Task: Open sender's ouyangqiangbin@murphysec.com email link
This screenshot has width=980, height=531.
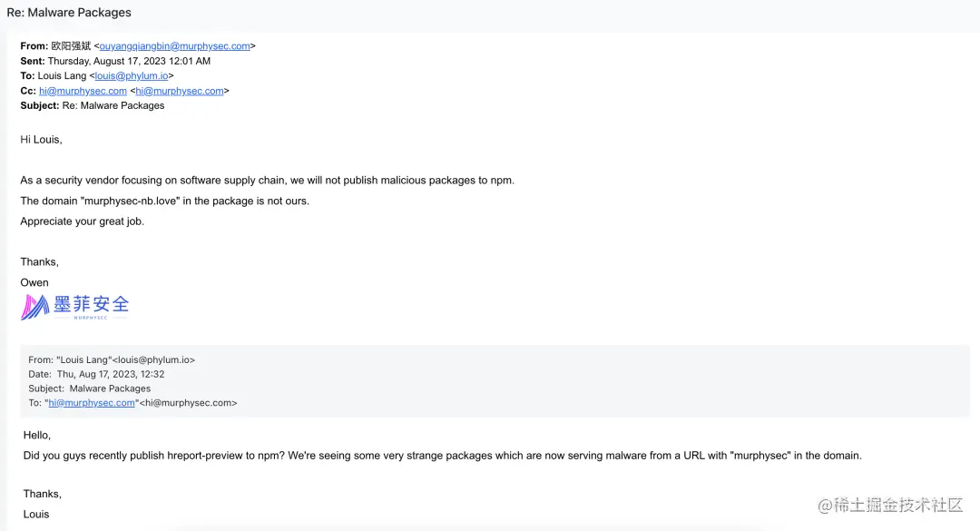Action: coord(174,46)
